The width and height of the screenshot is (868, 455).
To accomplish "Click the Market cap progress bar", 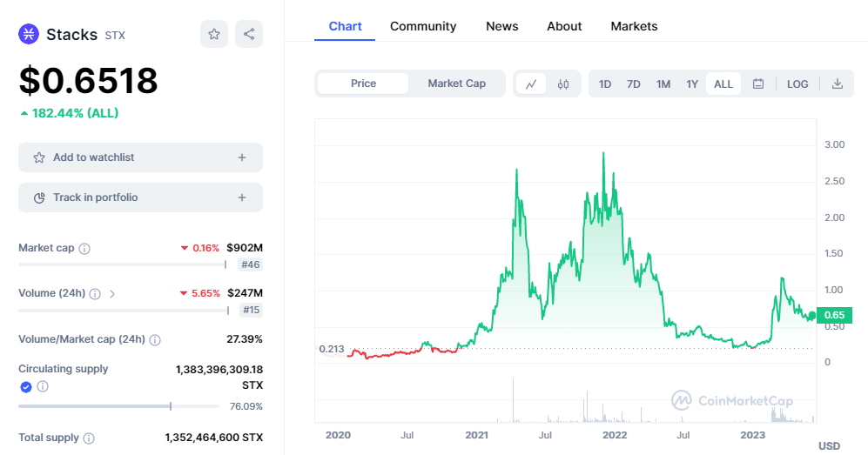I will [x=123, y=264].
